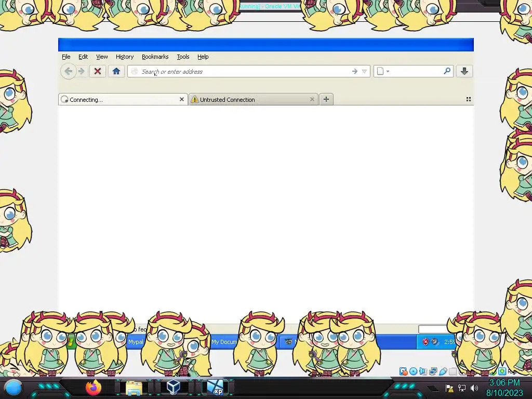Click the VirtualBox hard disk activity icon

[403, 371]
